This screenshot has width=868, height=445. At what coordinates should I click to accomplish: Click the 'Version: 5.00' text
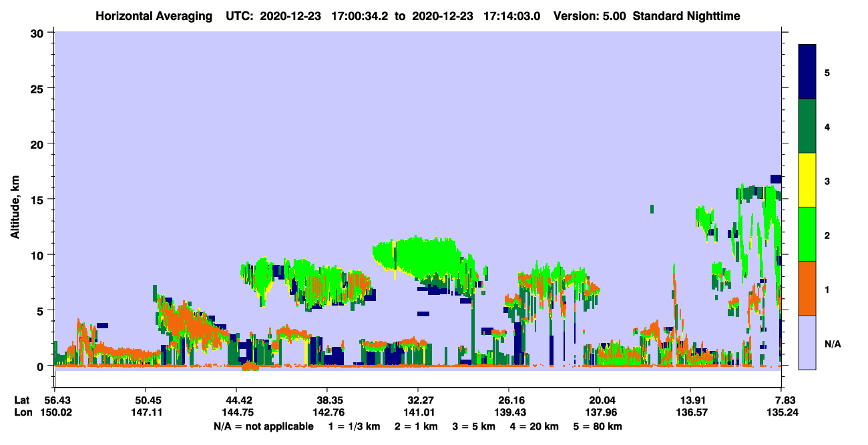[590, 16]
